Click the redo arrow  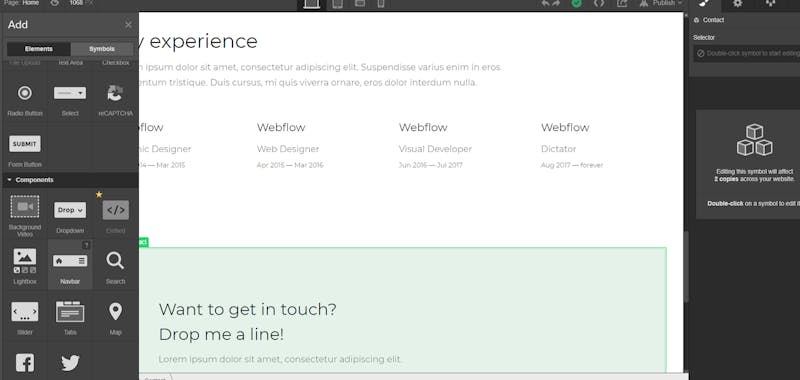(556, 3)
